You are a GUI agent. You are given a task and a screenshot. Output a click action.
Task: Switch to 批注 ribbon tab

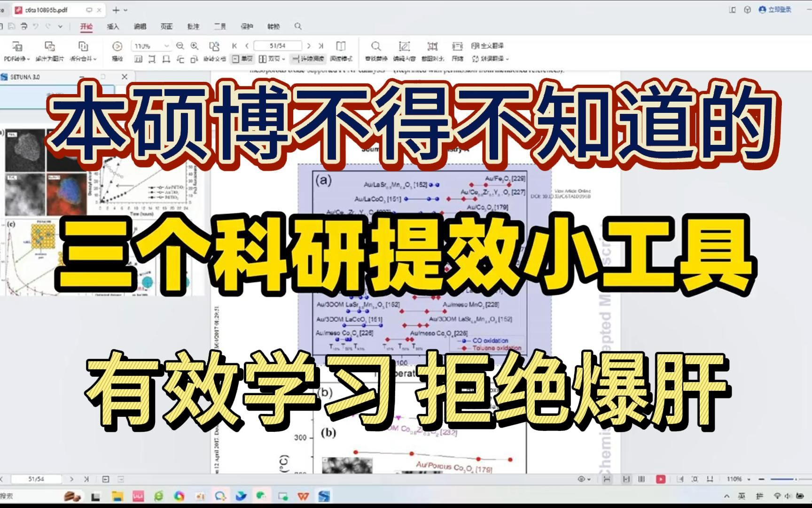click(x=194, y=26)
